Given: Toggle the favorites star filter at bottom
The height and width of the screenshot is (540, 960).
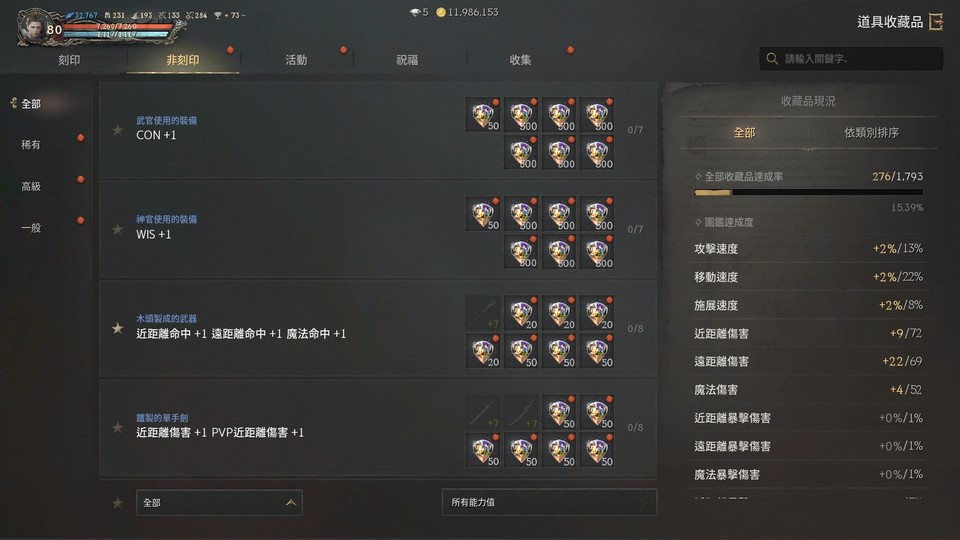Looking at the screenshot, I should pos(118,503).
